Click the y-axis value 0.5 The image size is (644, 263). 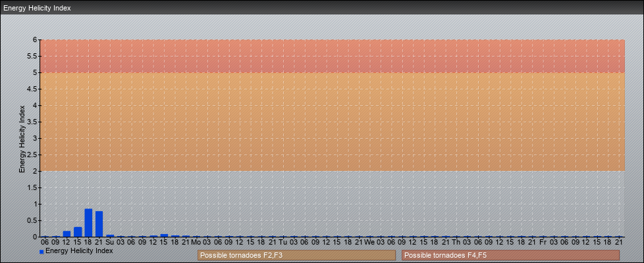[32, 220]
